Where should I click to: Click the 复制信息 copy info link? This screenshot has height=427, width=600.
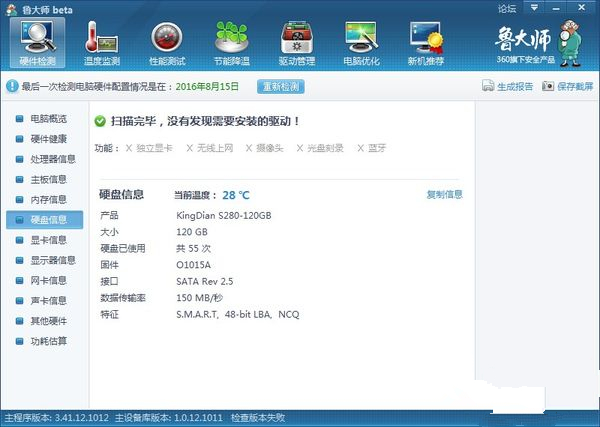(x=445, y=195)
